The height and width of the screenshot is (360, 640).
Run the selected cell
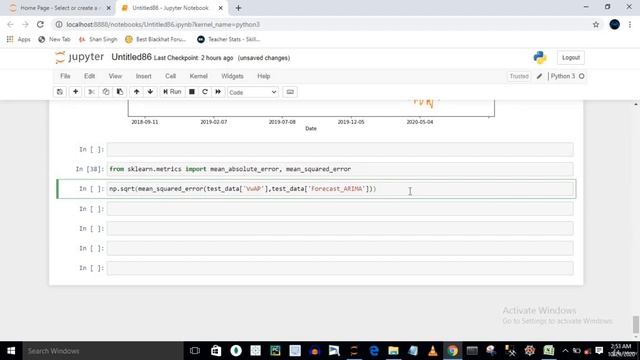[x=172, y=92]
